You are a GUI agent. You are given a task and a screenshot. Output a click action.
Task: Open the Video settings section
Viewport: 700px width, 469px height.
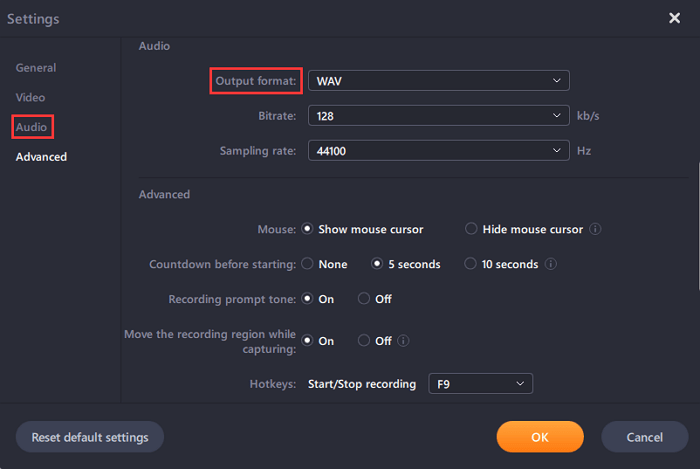tap(30, 98)
